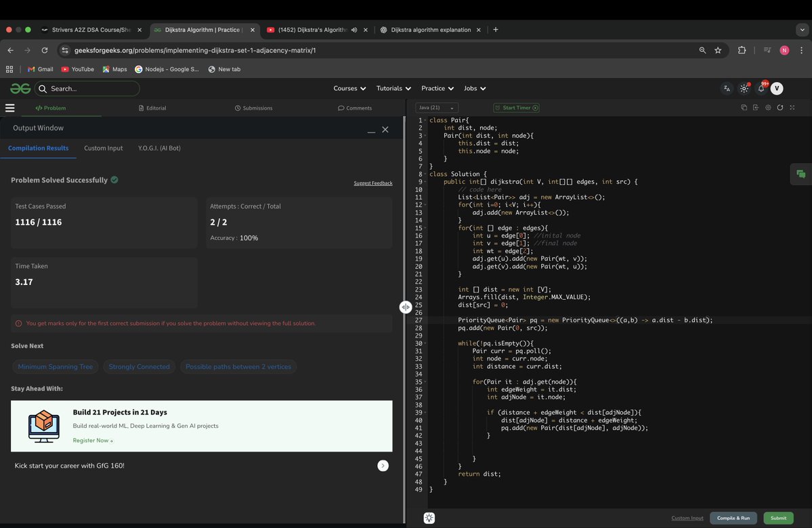
Task: Expand the Courses dropdown
Action: pos(349,89)
